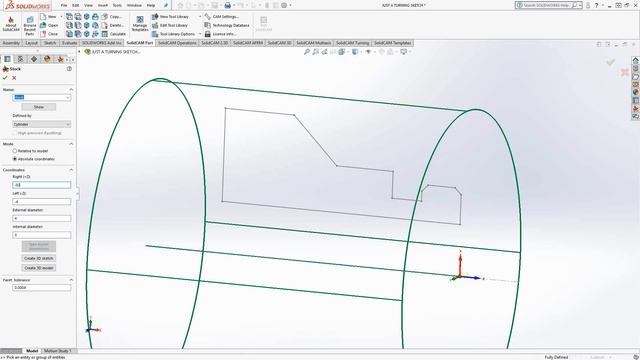Screen dimensions: 640x360
Task: Switch to SolidCAM Templates tab
Action: coord(393,43)
